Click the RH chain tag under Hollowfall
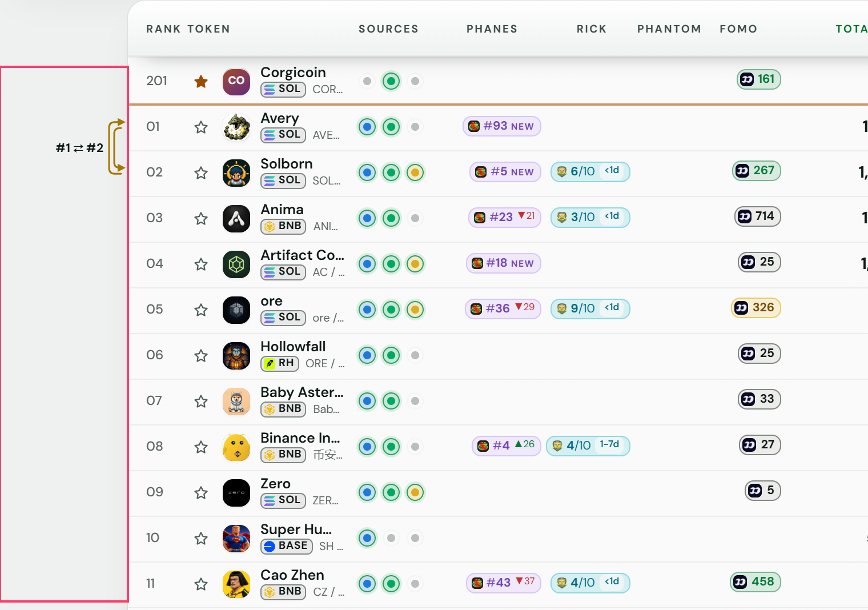868x610 pixels. pos(280,363)
